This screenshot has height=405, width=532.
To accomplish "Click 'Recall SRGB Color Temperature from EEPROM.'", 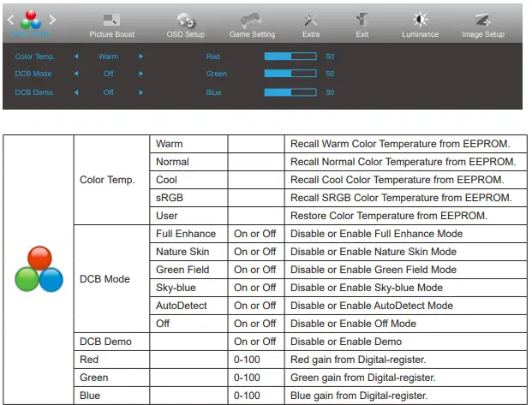I will click(x=401, y=198).
